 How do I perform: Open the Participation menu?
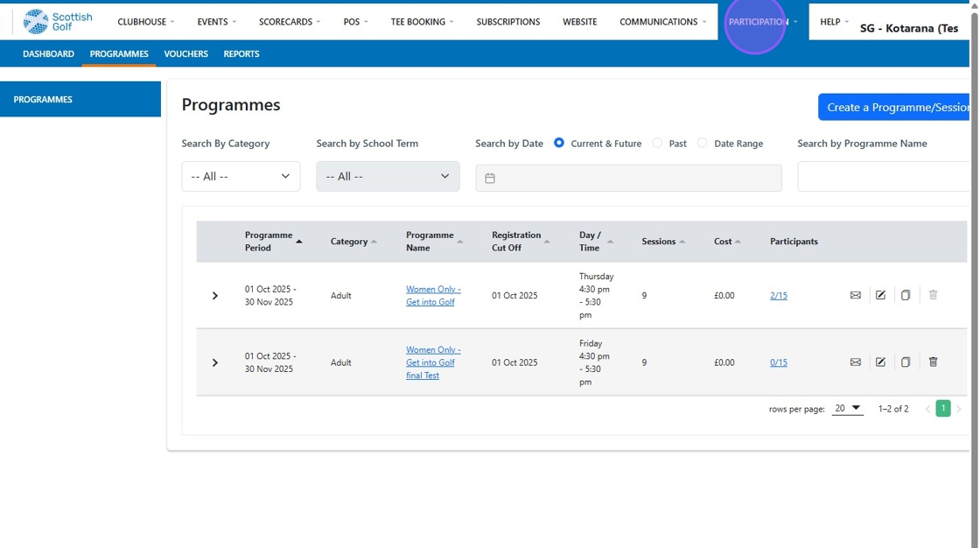pyautogui.click(x=762, y=22)
